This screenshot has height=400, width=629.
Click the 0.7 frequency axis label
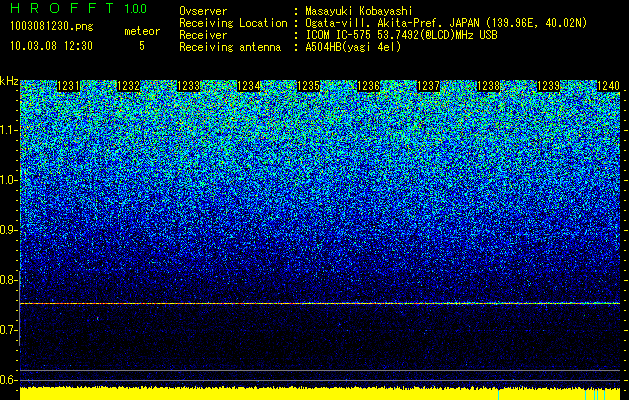[x=9, y=330]
